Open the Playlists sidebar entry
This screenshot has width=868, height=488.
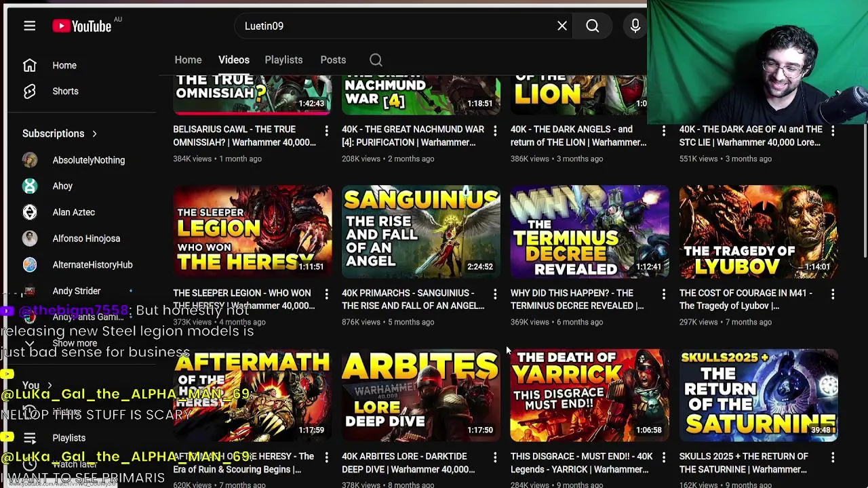click(x=68, y=438)
